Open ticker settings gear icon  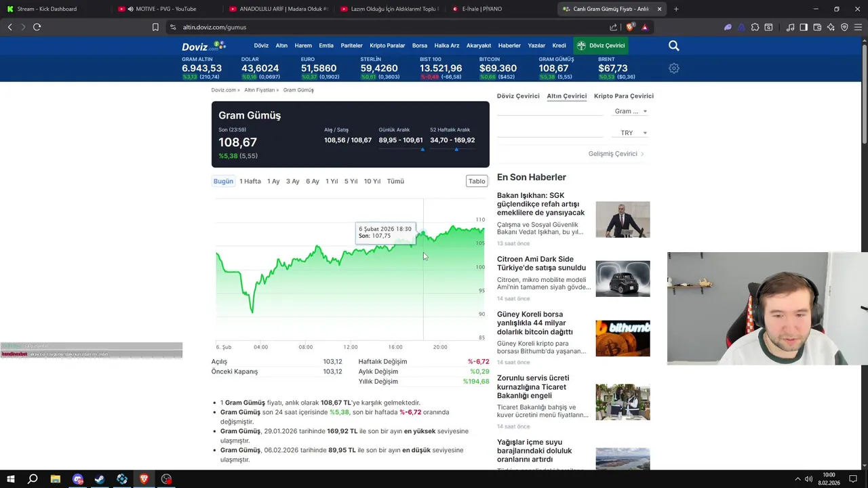pos(673,68)
